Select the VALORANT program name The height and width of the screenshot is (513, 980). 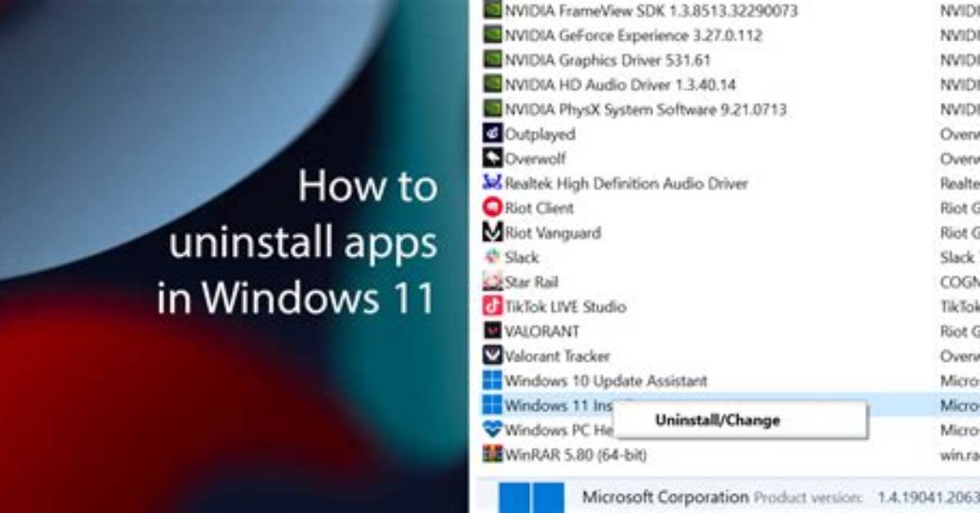point(542,331)
